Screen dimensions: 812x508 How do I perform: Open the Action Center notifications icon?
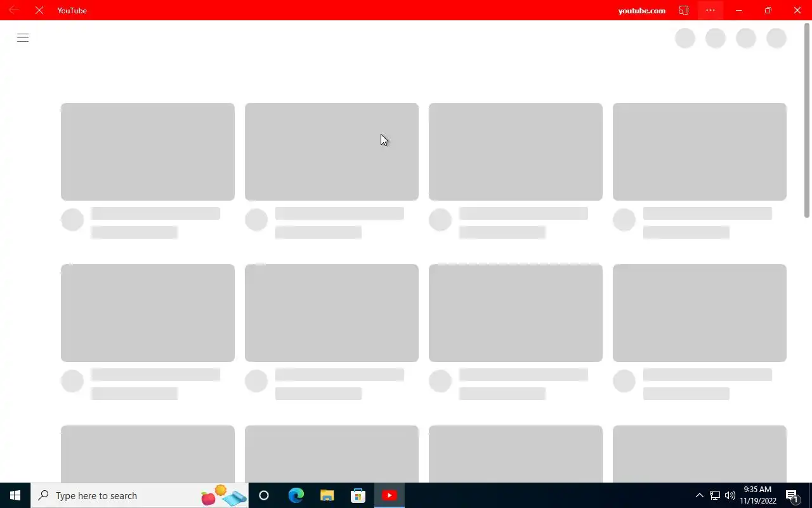[x=792, y=495]
